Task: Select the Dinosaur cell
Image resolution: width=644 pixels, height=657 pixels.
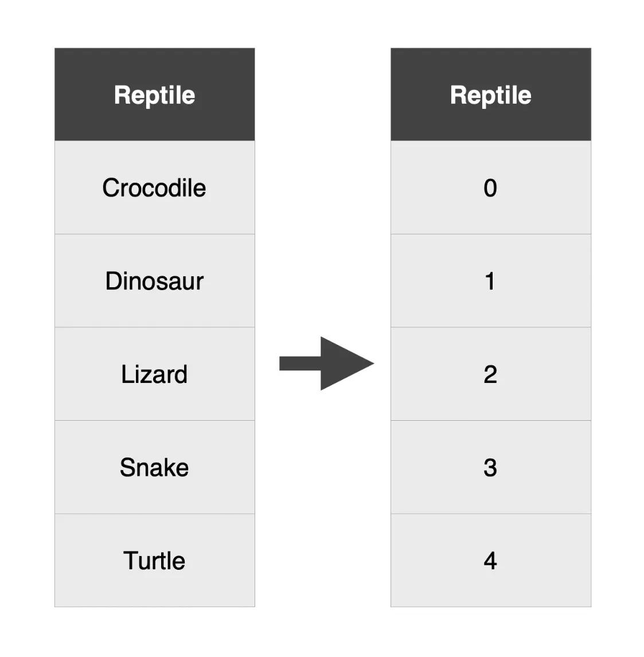Action: [x=155, y=281]
